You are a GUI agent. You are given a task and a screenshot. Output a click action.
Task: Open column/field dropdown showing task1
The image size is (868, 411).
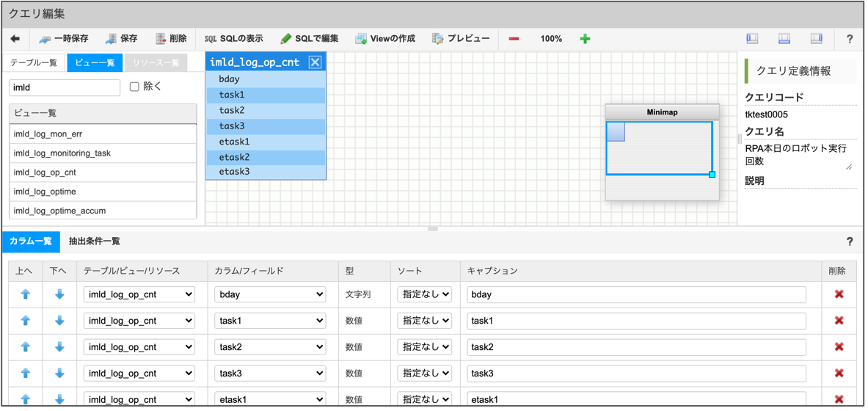tap(269, 321)
